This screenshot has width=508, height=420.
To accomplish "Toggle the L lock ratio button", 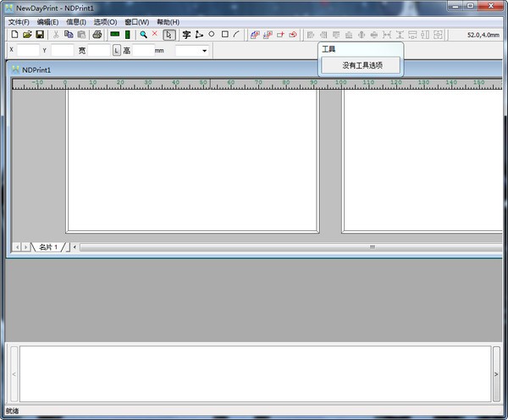I will [117, 51].
